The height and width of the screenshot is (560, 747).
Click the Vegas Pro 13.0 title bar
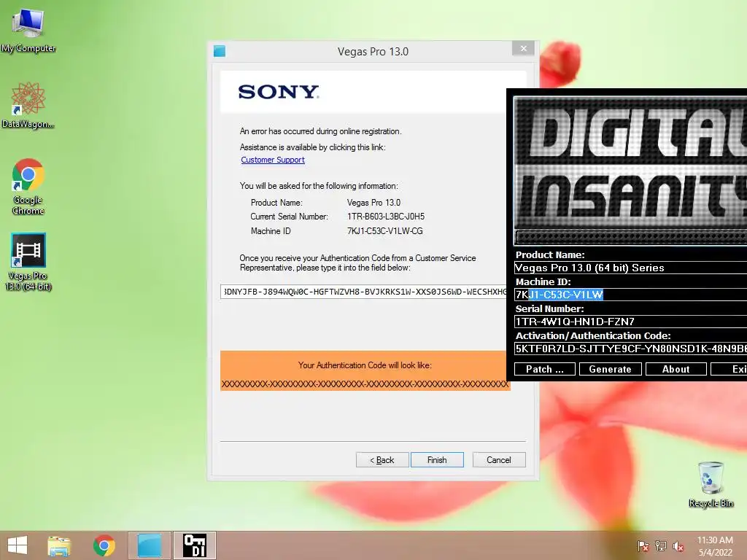373,52
